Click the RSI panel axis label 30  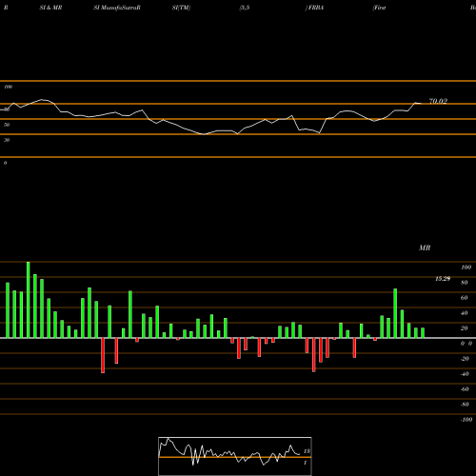(x=7, y=140)
